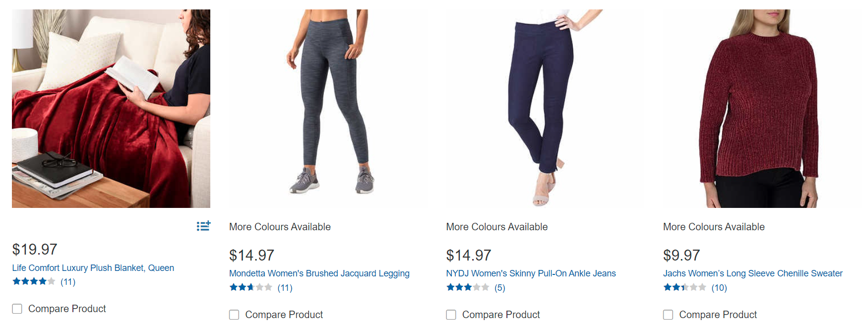The height and width of the screenshot is (330, 868).
Task: Click the grey jacquard legging product image
Action: (x=328, y=109)
